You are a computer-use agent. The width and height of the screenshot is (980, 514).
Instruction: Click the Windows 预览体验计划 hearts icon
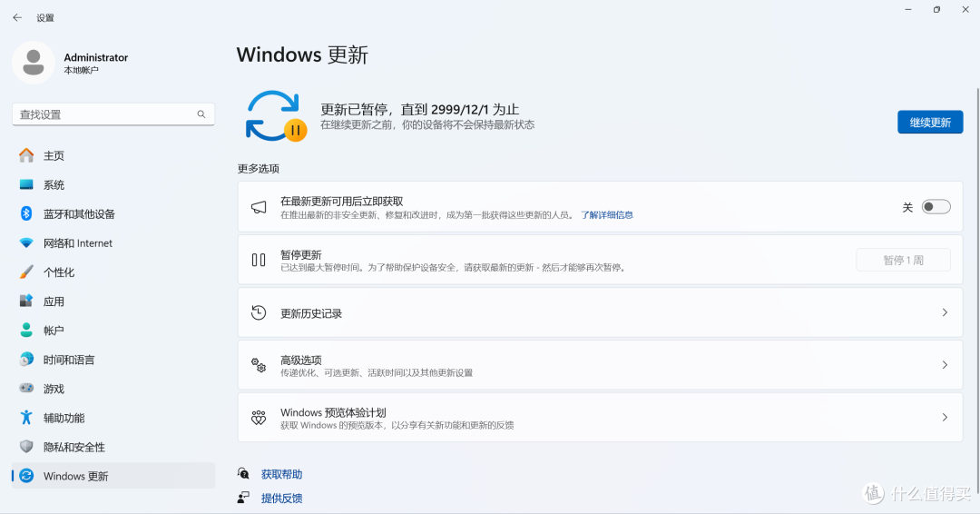[259, 418]
